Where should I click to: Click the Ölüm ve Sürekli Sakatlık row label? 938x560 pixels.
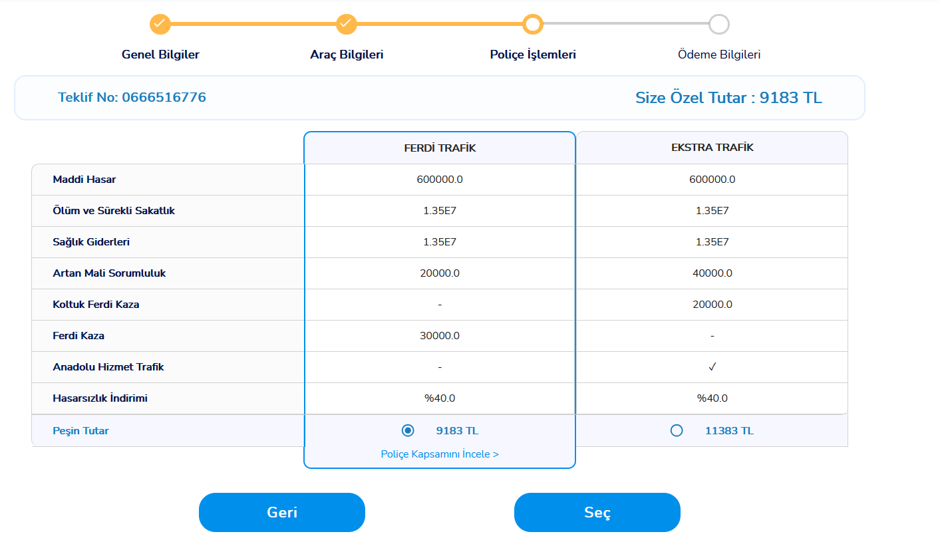point(114,211)
